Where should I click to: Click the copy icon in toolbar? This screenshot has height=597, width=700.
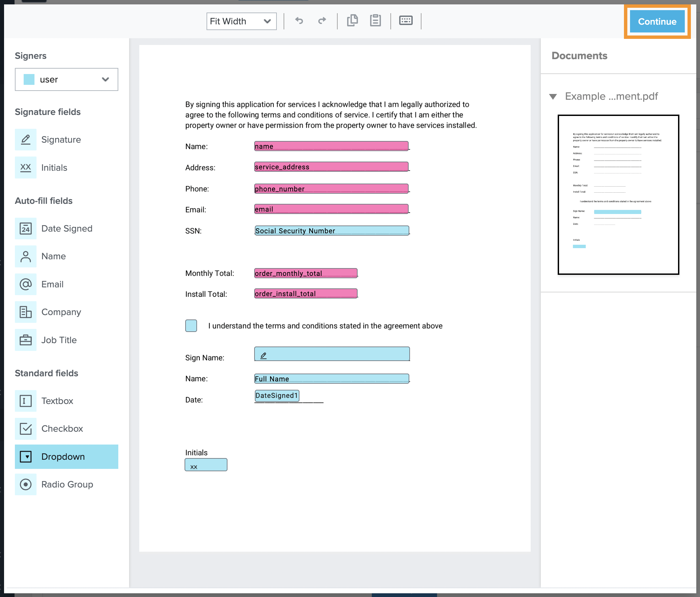pos(352,21)
